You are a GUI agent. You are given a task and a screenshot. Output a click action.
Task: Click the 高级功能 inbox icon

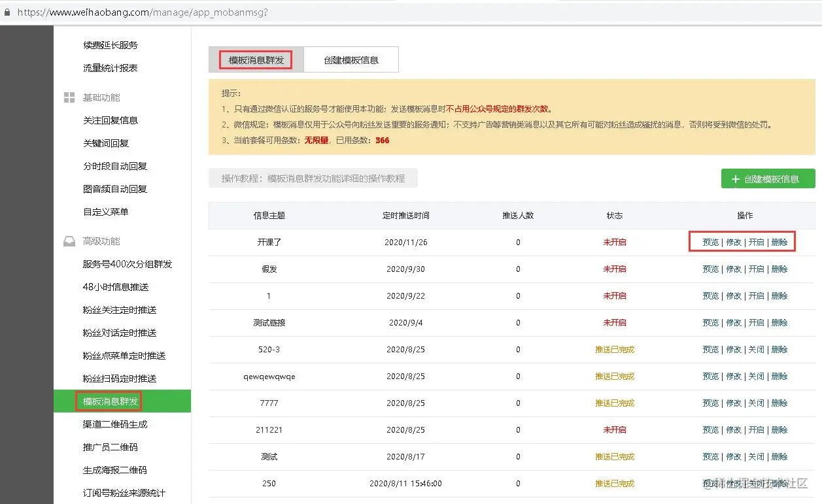coord(69,241)
